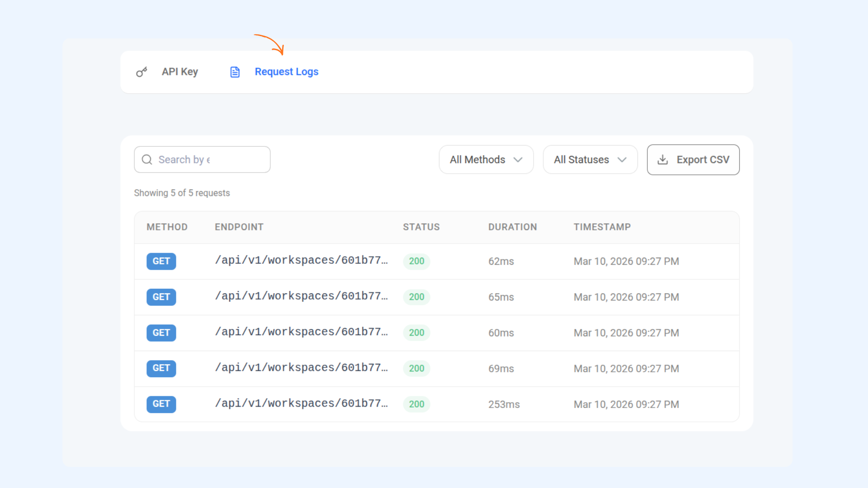Open the endpoint link in the 60ms row
The image size is (868, 488).
point(301,332)
